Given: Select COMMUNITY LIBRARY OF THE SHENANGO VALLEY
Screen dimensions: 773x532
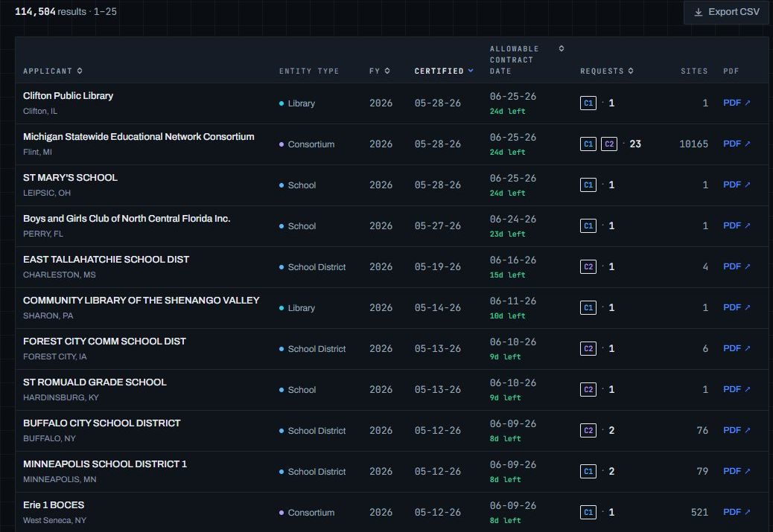Looking at the screenshot, I should coord(141,300).
